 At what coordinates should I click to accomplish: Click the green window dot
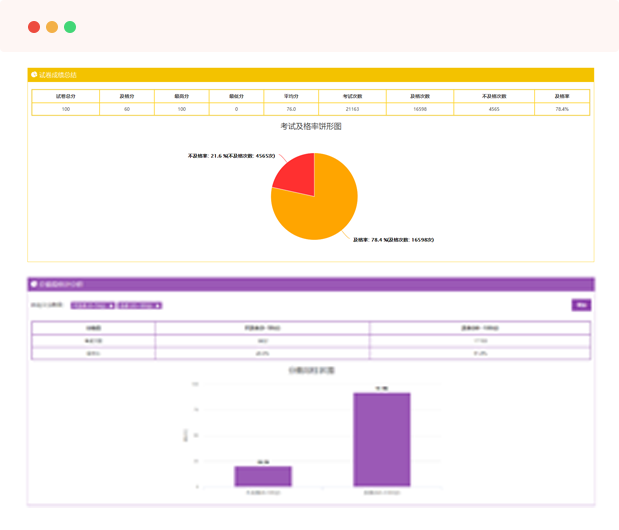[70, 27]
